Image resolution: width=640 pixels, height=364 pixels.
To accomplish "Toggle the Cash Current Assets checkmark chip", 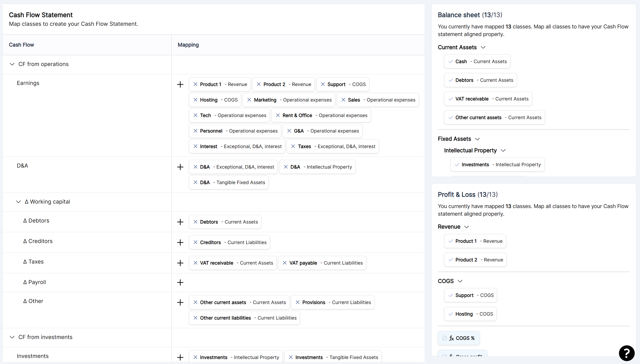I will (x=477, y=62).
